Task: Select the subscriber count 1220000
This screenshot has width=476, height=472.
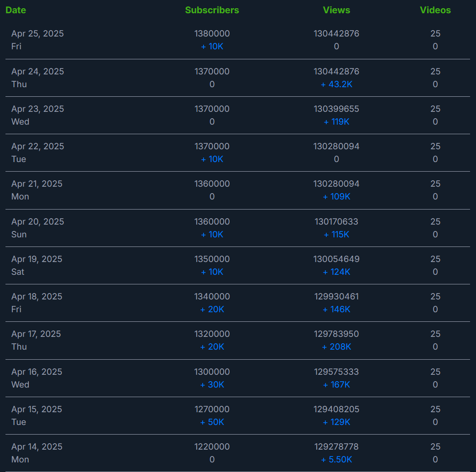Action: (x=212, y=447)
